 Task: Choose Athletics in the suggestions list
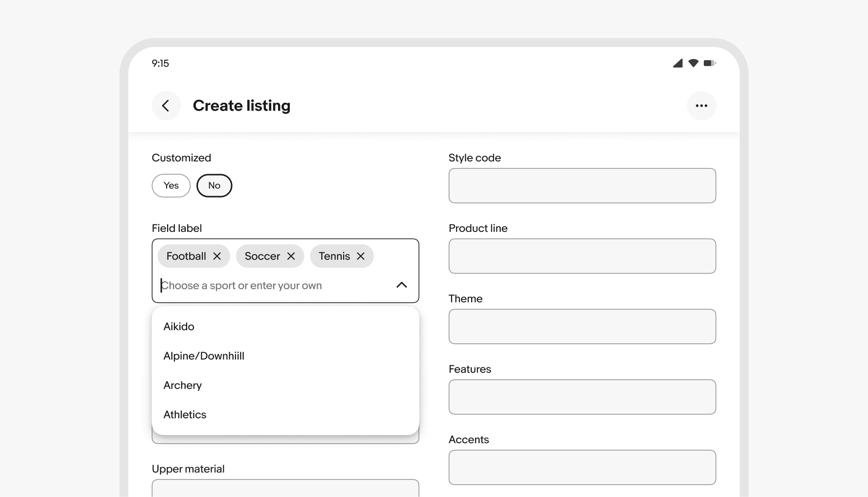coord(185,414)
